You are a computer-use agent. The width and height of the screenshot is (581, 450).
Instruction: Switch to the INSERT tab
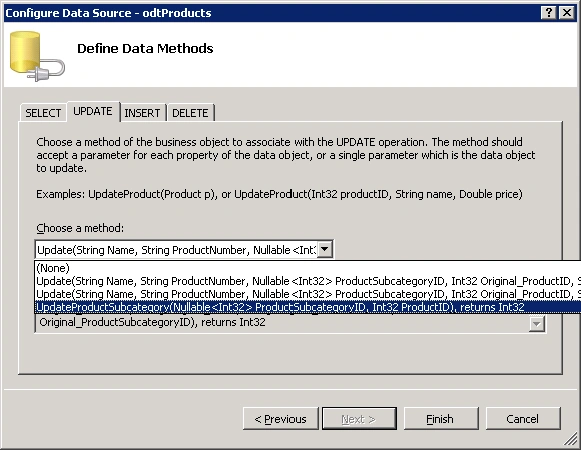(142, 113)
